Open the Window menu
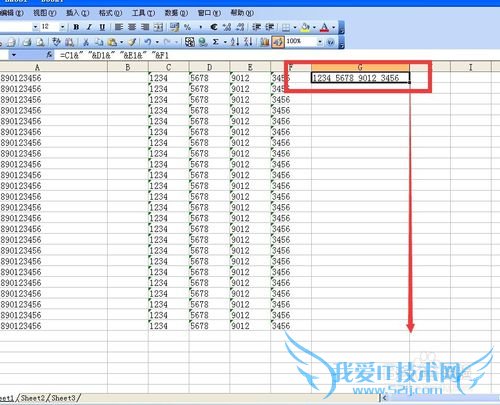Viewport: 500px width, 405px height. [209, 13]
